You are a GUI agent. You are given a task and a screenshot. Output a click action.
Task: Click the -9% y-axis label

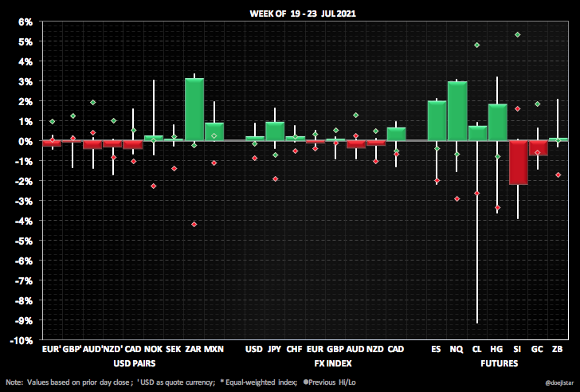[x=25, y=320]
